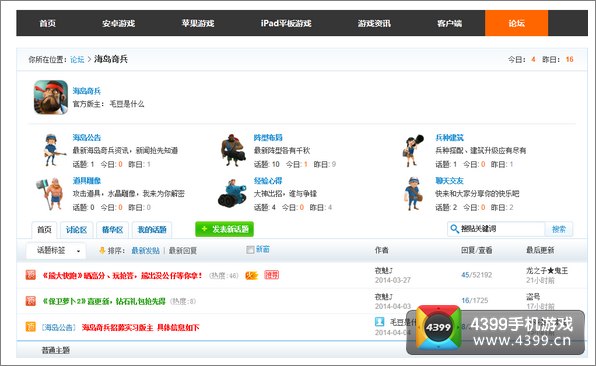
Task: Click the 聊天交友 medic character icon
Action: point(414,193)
